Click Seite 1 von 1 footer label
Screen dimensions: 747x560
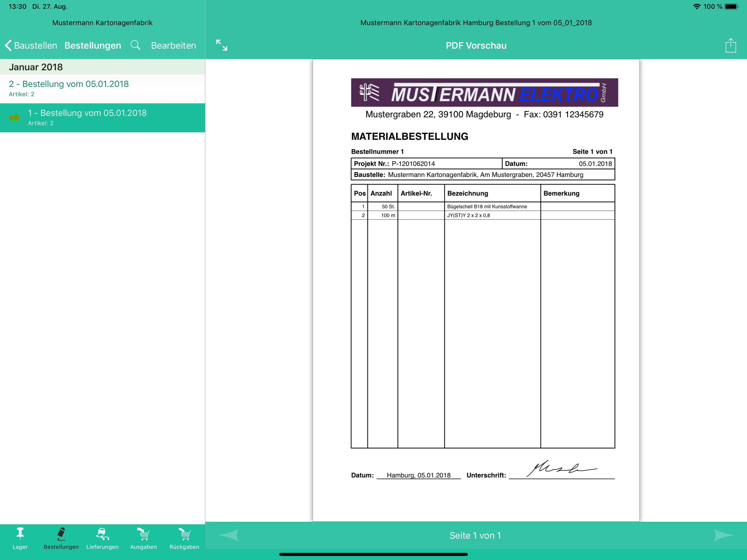point(475,535)
